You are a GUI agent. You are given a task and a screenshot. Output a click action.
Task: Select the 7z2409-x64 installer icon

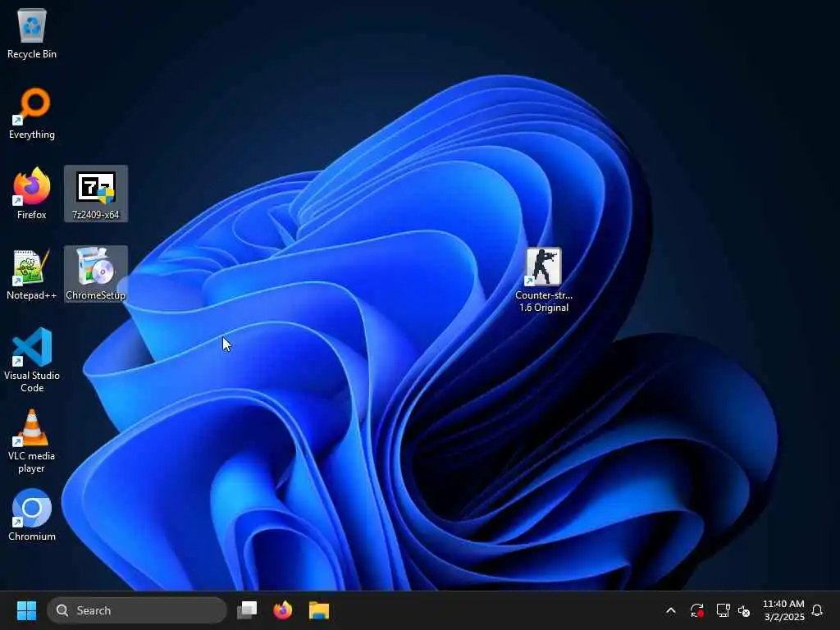click(x=96, y=194)
